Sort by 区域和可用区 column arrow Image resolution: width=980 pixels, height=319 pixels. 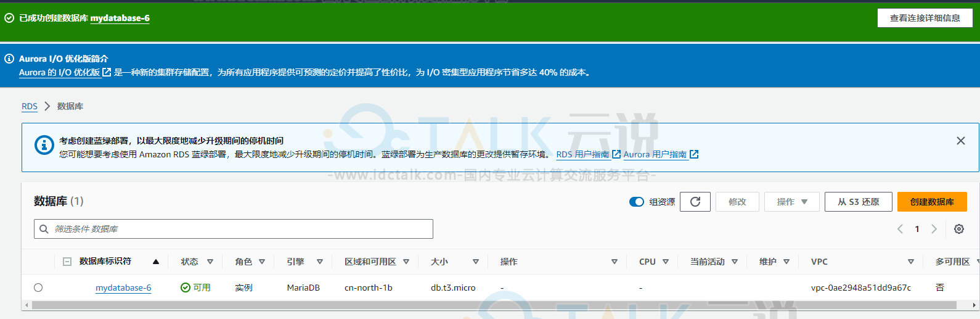click(x=406, y=262)
